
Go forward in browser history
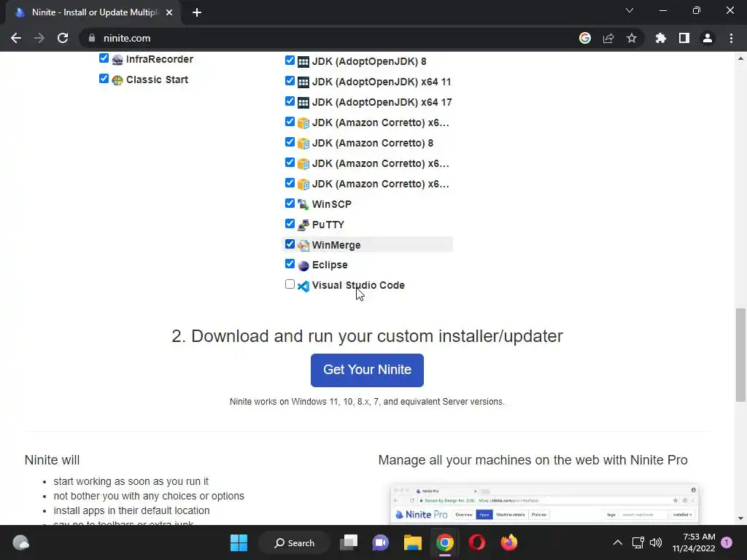click(39, 38)
